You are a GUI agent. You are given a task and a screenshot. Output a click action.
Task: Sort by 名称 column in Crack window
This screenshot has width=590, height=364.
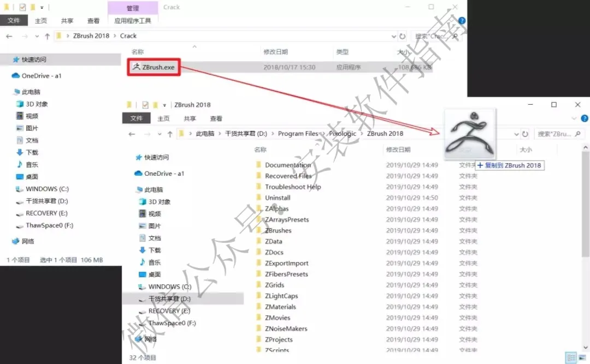click(137, 52)
